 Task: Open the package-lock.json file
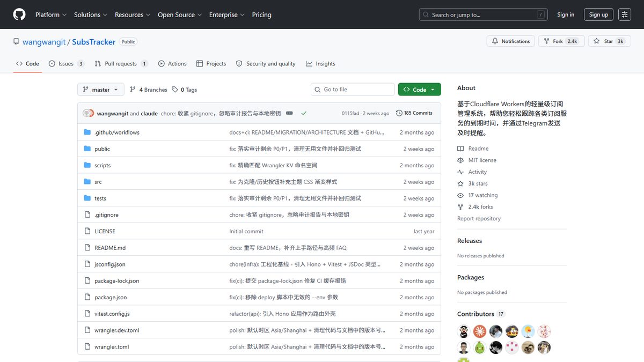(116, 281)
